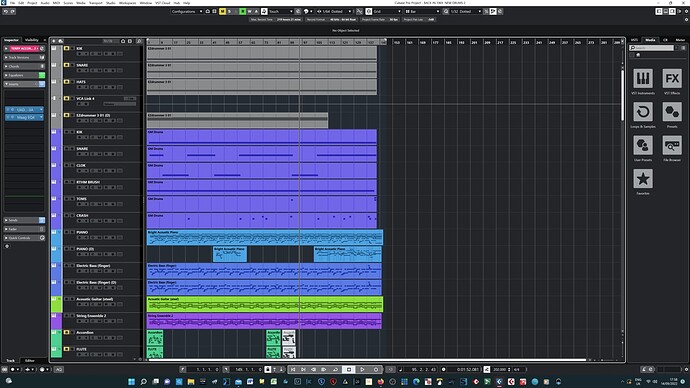Toggle global Read automation (green R)
The image size is (690, 388).
point(242,11)
